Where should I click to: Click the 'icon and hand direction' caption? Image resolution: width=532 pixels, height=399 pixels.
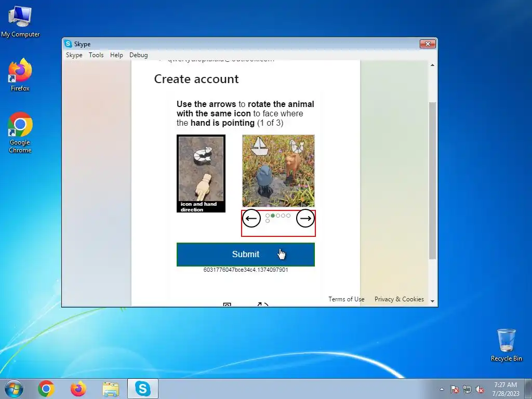point(198,207)
